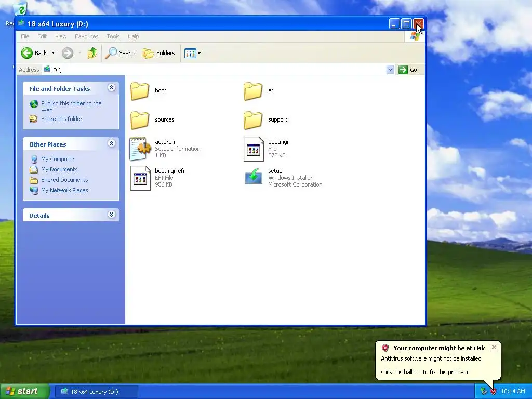
Task: Click the red shield icon in balloon
Action: coord(385,348)
